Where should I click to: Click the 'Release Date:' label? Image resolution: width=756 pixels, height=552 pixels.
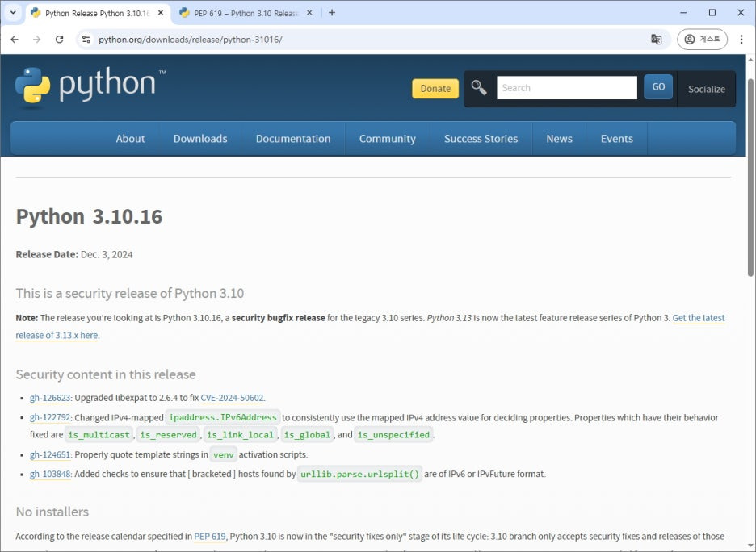47,255
